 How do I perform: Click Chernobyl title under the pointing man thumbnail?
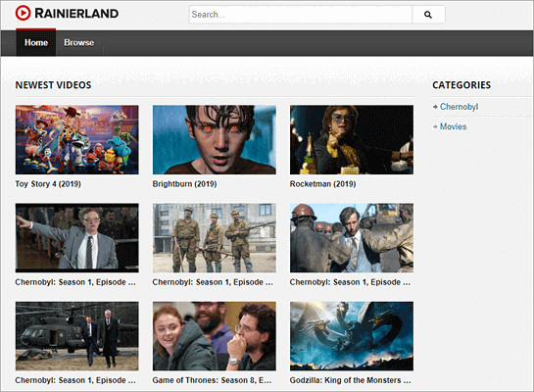click(x=75, y=282)
